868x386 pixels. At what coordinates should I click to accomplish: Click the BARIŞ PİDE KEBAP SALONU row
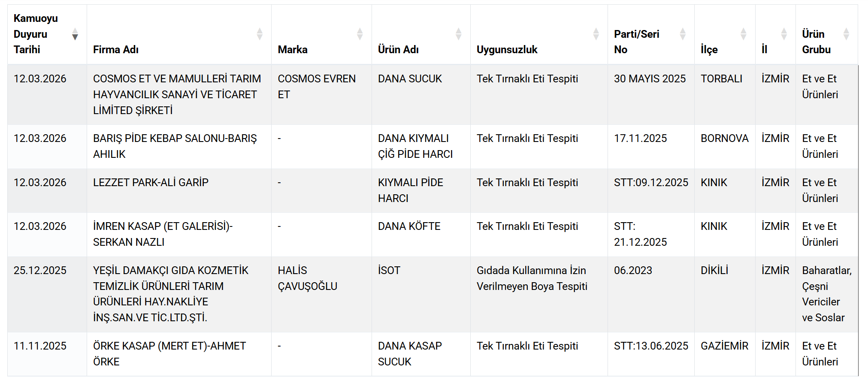(175, 146)
